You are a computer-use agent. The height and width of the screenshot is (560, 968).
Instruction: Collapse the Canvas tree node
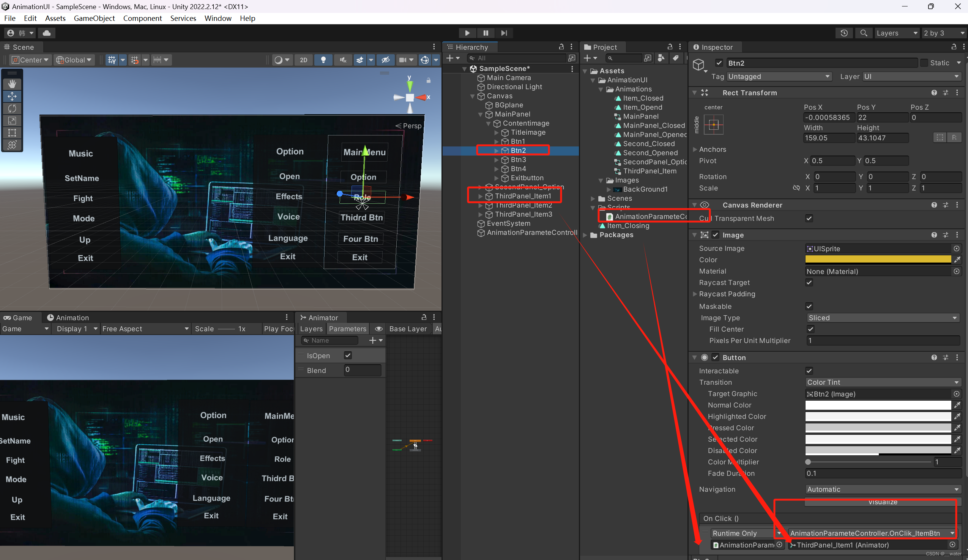pos(472,96)
